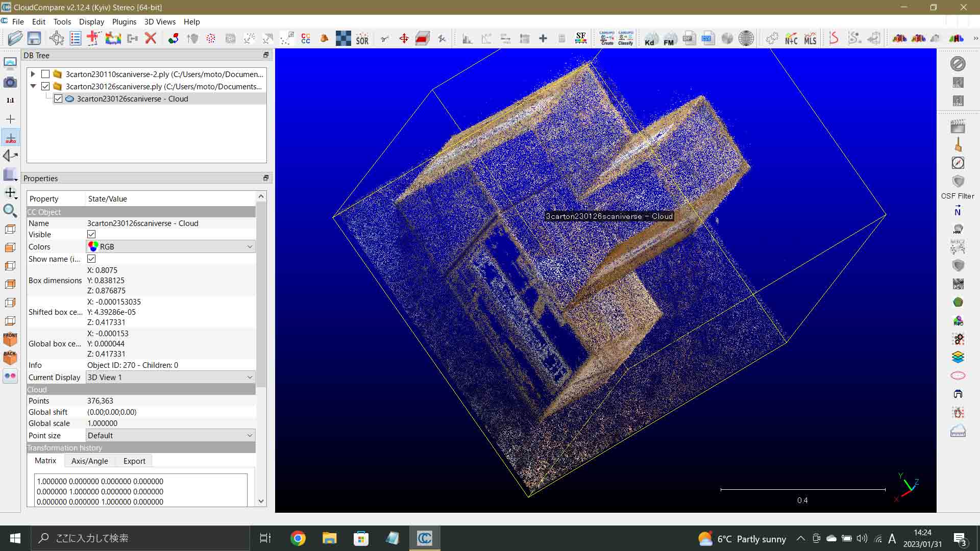The width and height of the screenshot is (980, 551).
Task: Apply MLS smoothing from the toolbar
Action: click(810, 38)
